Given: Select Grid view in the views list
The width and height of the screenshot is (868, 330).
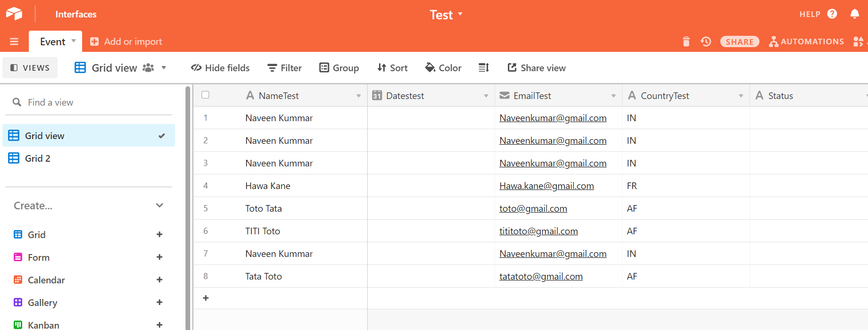Looking at the screenshot, I should (89, 135).
